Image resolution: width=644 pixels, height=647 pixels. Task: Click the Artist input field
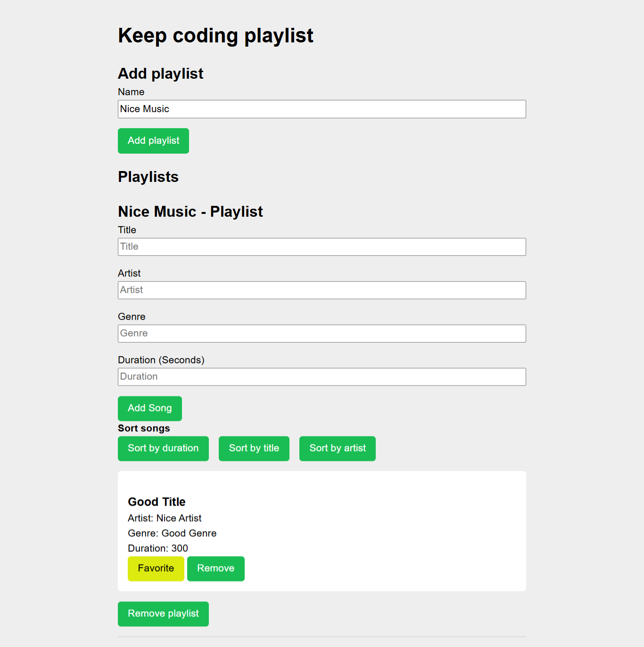(x=322, y=290)
